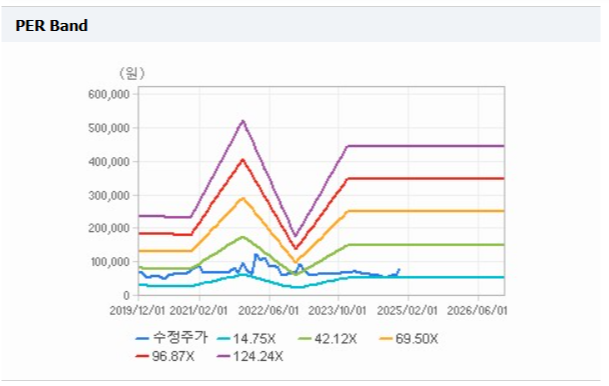Click the end of the blue price line
The image size is (609, 386).
click(399, 269)
